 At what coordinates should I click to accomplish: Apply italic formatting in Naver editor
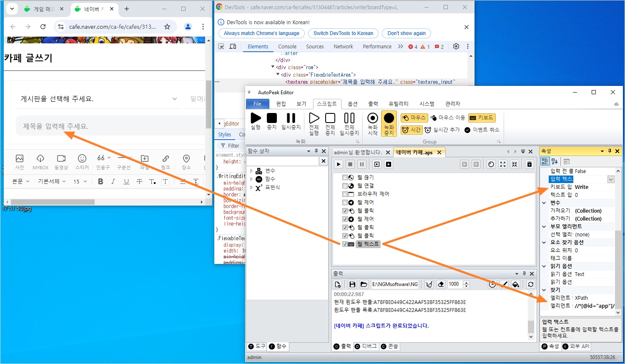pyautogui.click(x=113, y=181)
